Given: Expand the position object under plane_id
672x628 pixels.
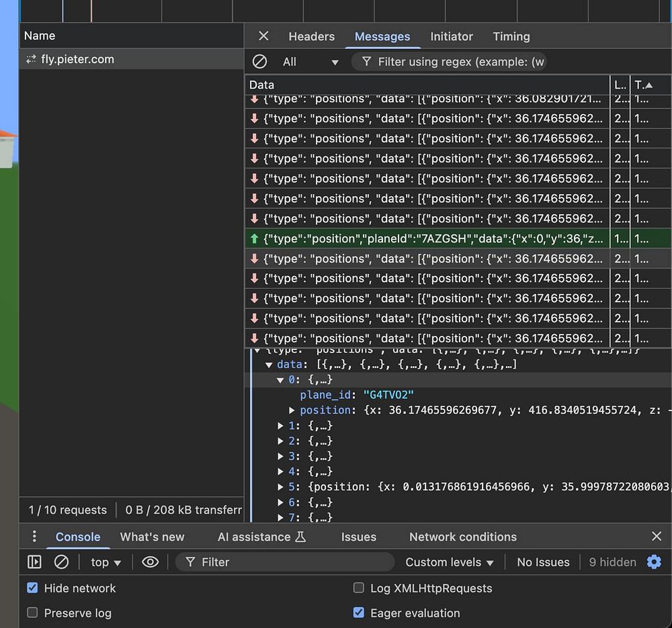Looking at the screenshot, I should (292, 410).
